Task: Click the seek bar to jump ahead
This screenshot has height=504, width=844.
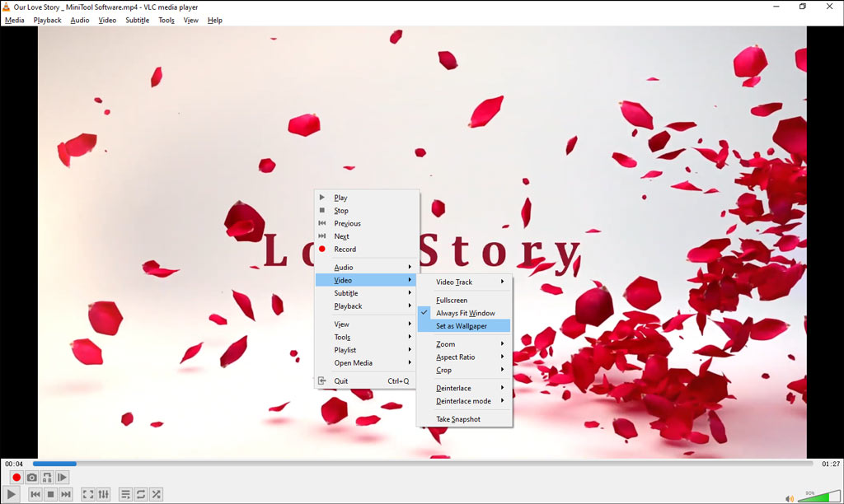Action: (330, 463)
